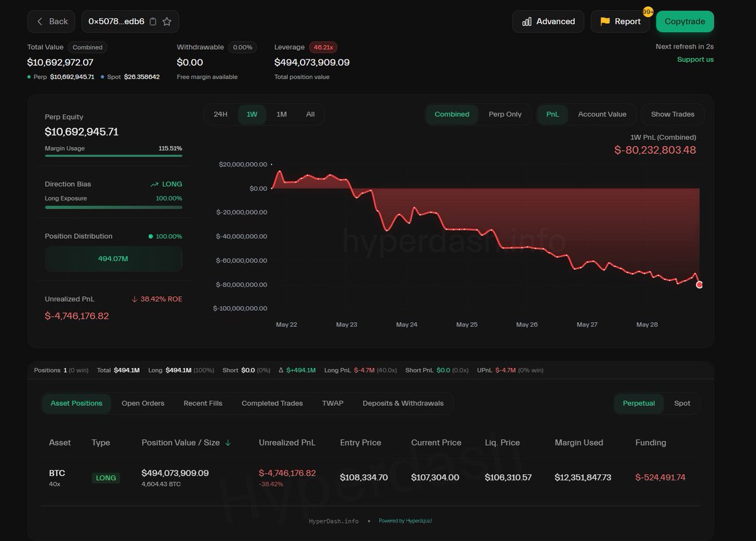Viewport: 756px width, 541px height.
Task: Click the $-524,491.74 funding value
Action: (x=660, y=477)
